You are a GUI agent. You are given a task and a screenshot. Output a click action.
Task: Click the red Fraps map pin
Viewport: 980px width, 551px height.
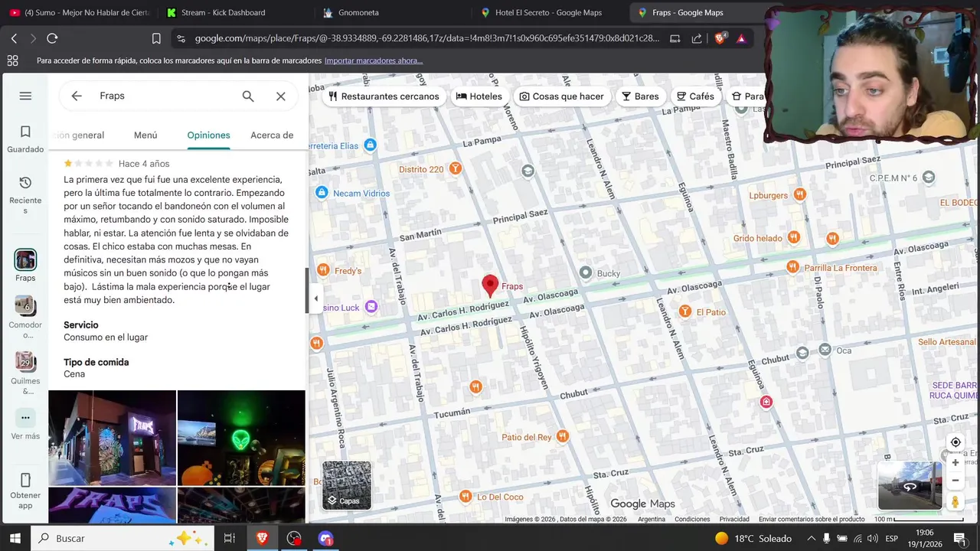tap(490, 286)
